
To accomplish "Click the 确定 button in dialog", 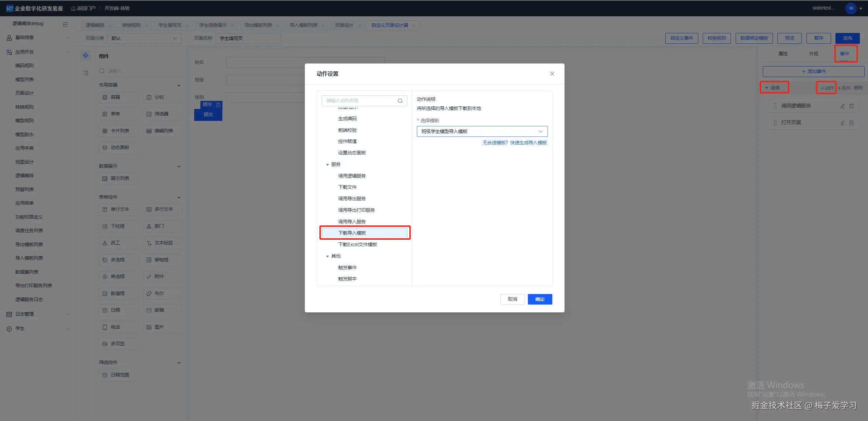I will pyautogui.click(x=539, y=299).
